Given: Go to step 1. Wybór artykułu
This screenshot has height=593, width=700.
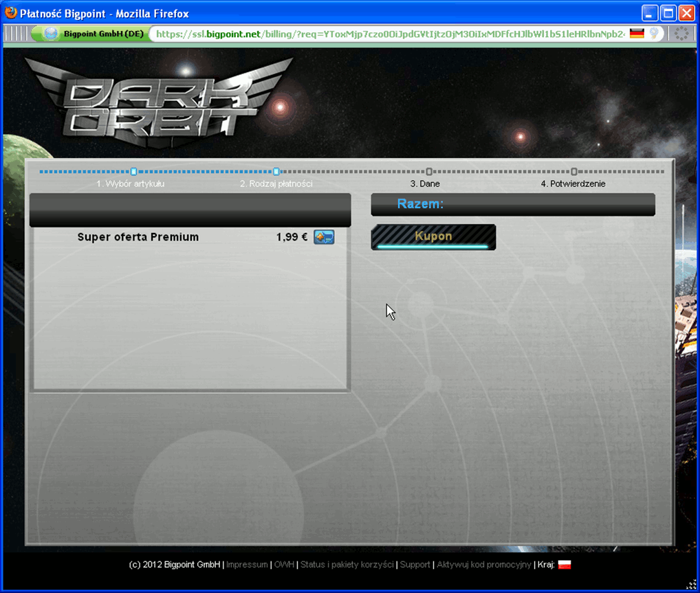Looking at the screenshot, I should (131, 184).
